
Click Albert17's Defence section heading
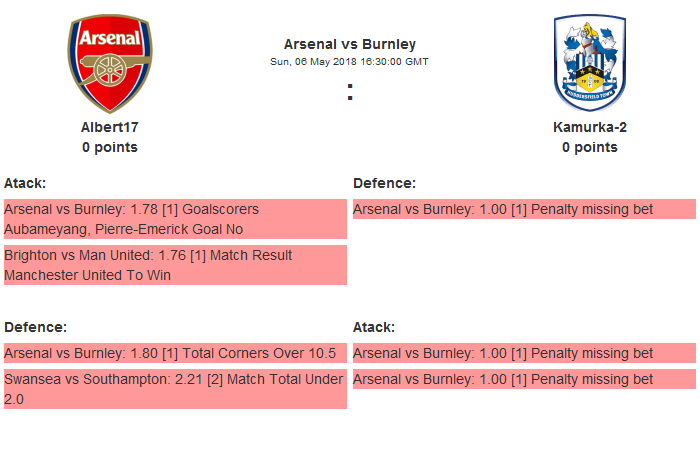pyautogui.click(x=35, y=327)
